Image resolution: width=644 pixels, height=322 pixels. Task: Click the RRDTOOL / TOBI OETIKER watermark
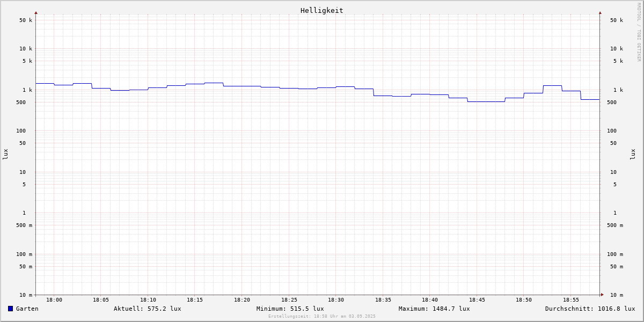click(x=639, y=32)
